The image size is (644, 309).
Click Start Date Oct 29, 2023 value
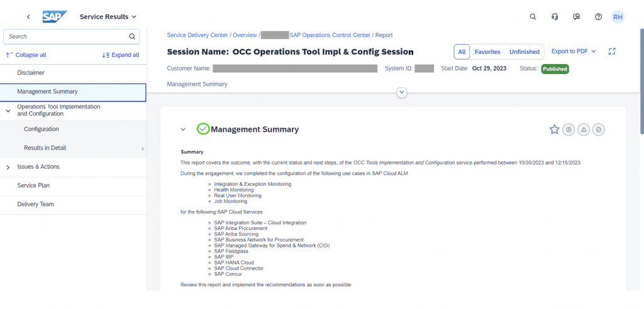click(x=489, y=68)
